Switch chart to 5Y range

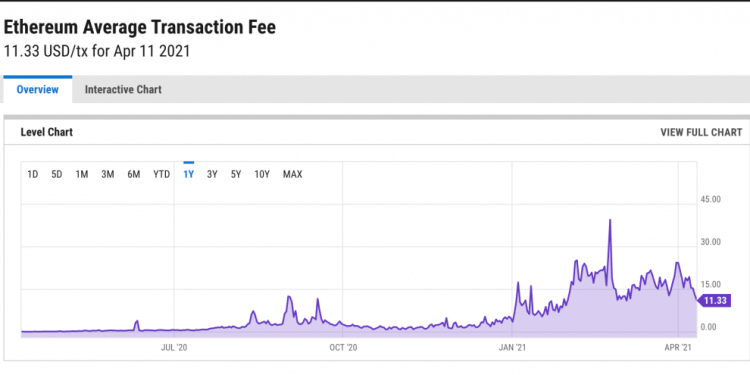(x=236, y=175)
